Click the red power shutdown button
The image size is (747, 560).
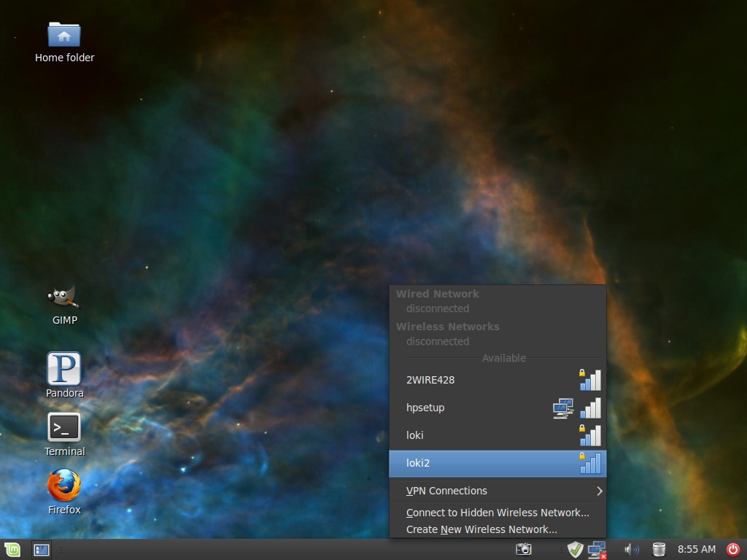click(733, 550)
